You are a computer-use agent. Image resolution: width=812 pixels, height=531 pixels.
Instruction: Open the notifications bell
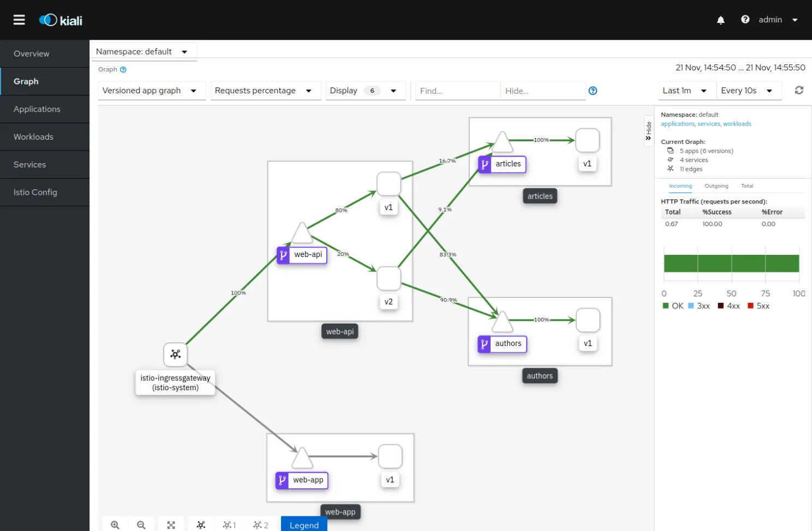[x=721, y=20]
